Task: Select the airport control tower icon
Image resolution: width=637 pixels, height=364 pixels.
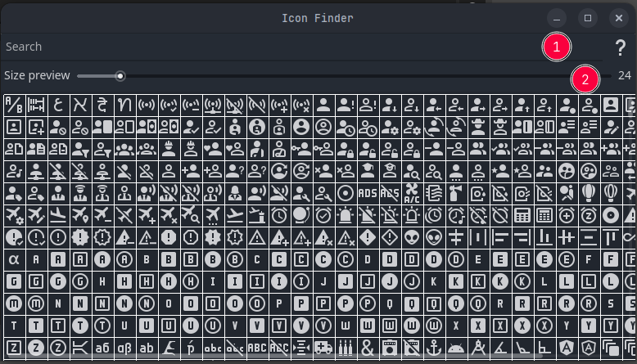Action: point(257,215)
